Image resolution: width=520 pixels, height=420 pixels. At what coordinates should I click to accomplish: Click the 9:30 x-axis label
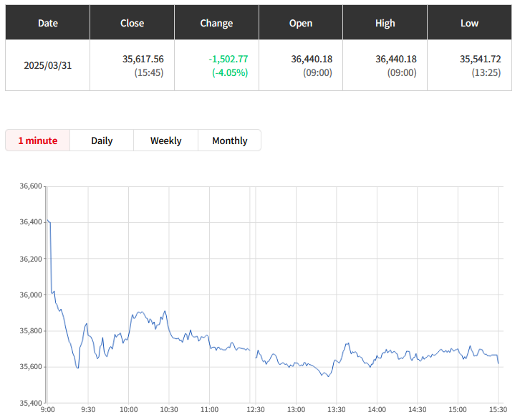[88, 410]
